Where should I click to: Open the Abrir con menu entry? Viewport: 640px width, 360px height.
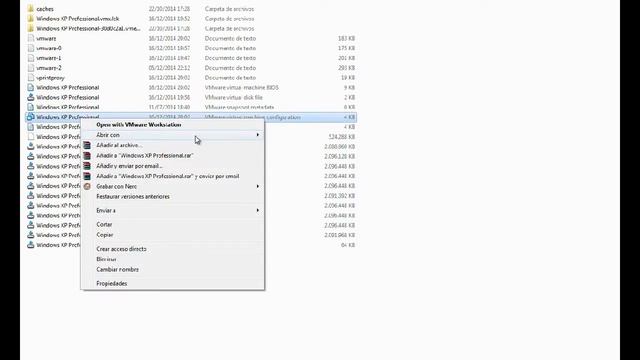173,135
